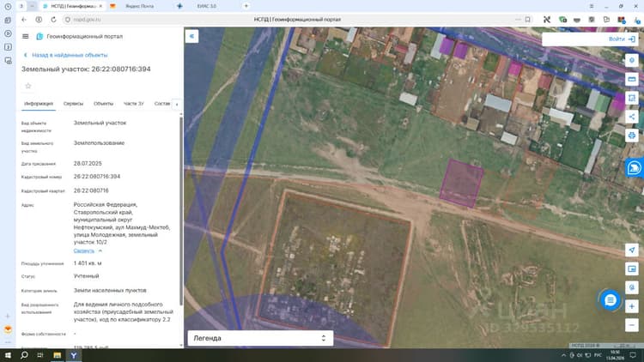Image resolution: width=644 pixels, height=362 pixels.
Task: Click the cadastral quarter value 26:22:080716
Action: pos(91,190)
